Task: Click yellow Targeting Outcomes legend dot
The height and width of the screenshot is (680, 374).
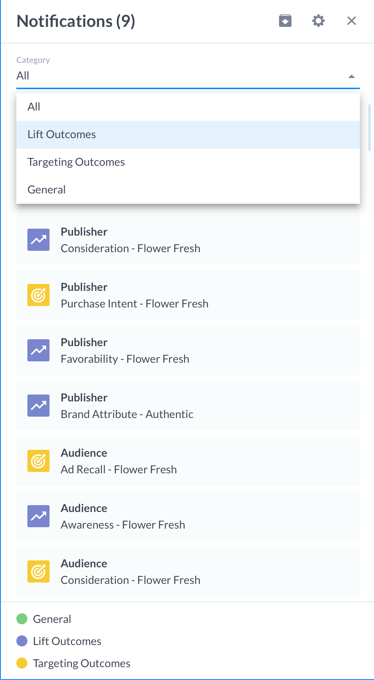Action: click(22, 663)
